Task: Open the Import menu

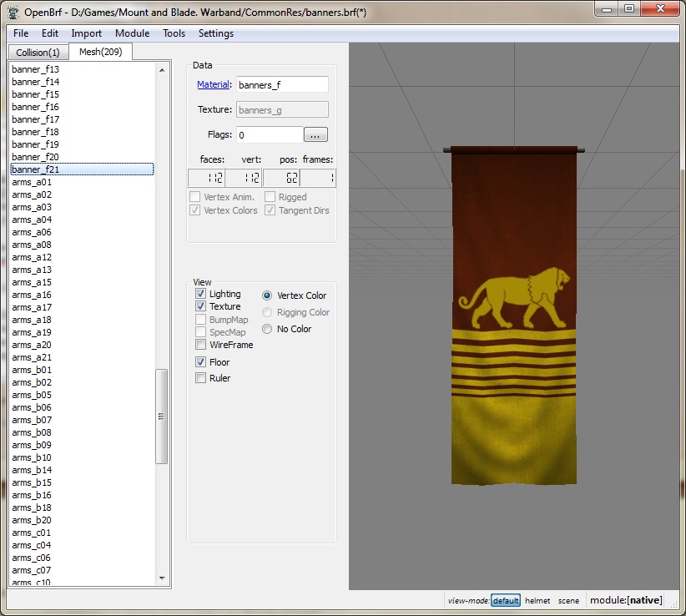Action: (86, 33)
